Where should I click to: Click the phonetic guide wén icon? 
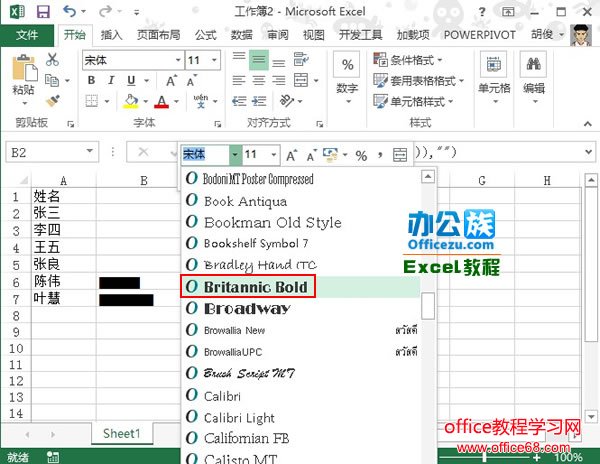(201, 101)
